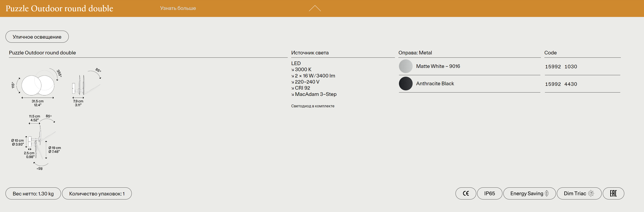Click product code 15992 1030
The height and width of the screenshot is (212, 644).
(561, 67)
